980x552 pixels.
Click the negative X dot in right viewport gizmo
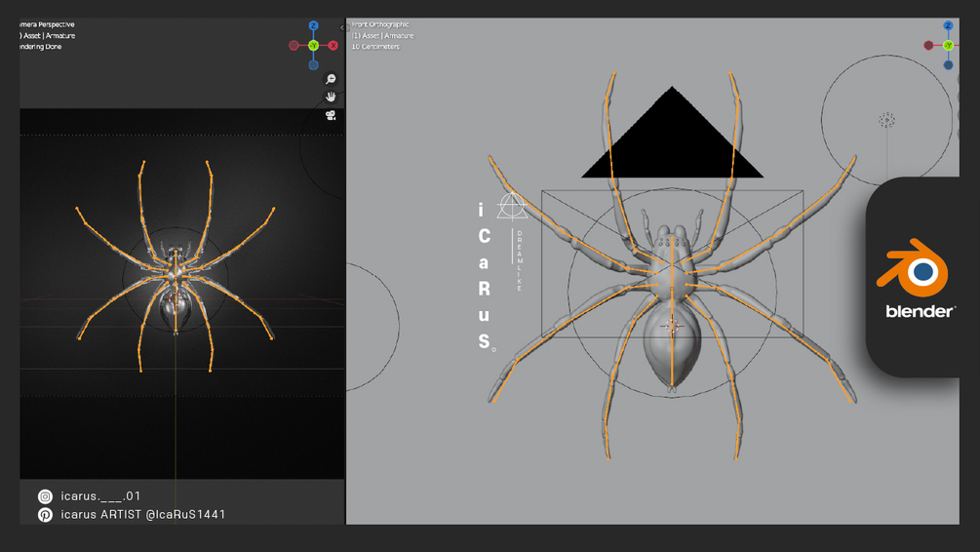[x=928, y=45]
